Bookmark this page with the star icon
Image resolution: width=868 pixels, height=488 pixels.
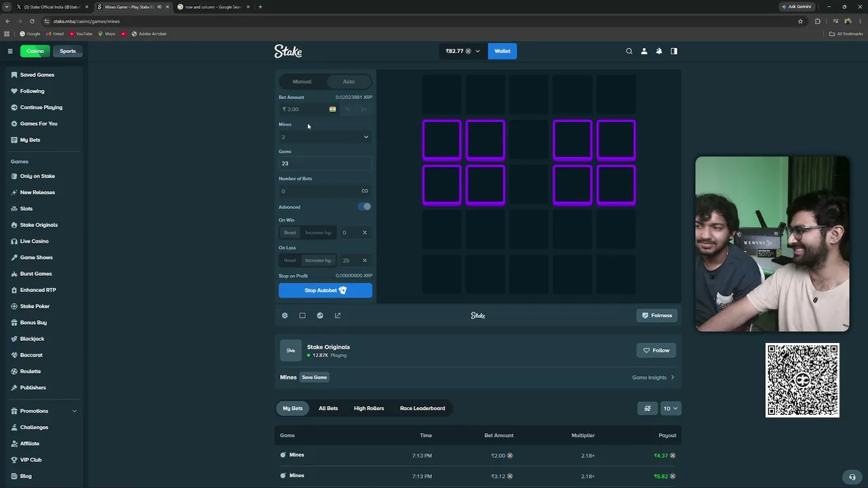800,21
